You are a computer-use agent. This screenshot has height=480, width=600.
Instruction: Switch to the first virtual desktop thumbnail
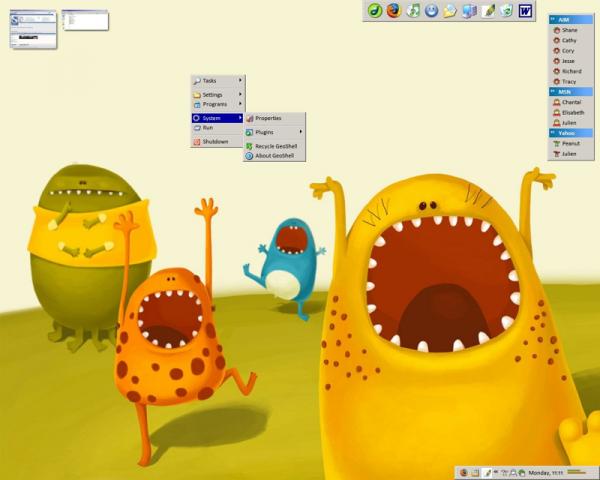[x=32, y=28]
